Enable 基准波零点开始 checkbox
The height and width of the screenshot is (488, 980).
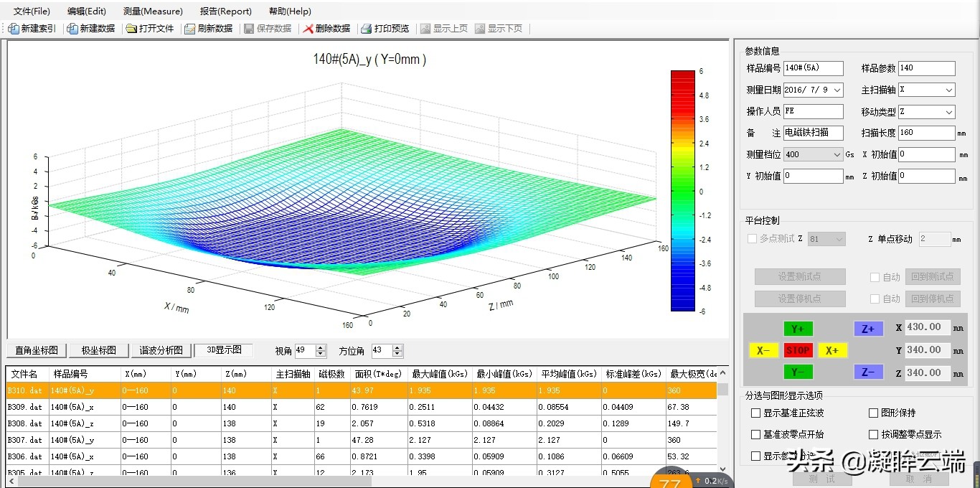pyautogui.click(x=757, y=434)
